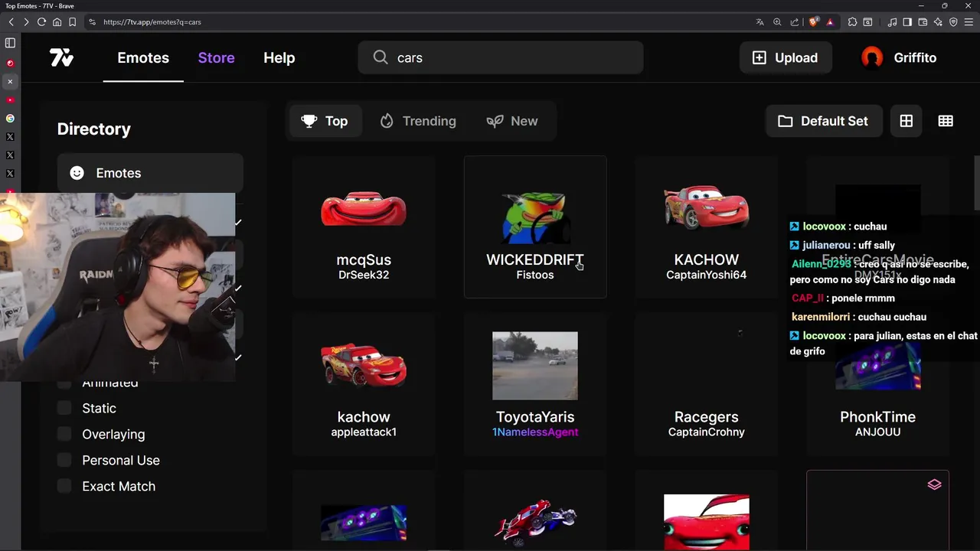The image size is (980, 551).
Task: Click the bookmark icon in the toolbar
Action: tap(72, 22)
